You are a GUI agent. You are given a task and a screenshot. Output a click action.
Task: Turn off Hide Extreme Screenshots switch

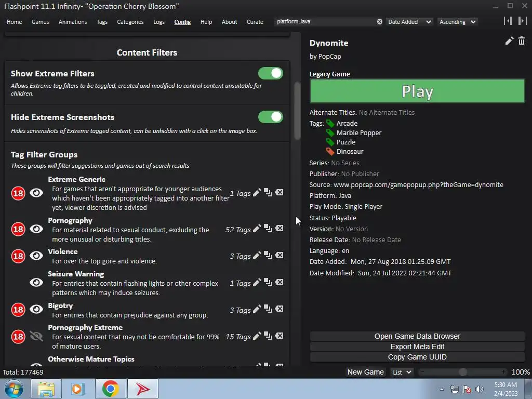click(270, 117)
